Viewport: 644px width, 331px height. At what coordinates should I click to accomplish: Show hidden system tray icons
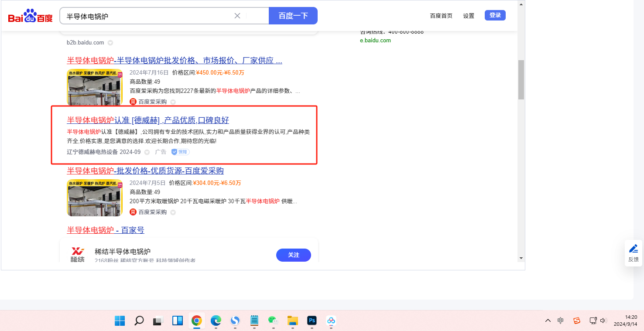548,321
